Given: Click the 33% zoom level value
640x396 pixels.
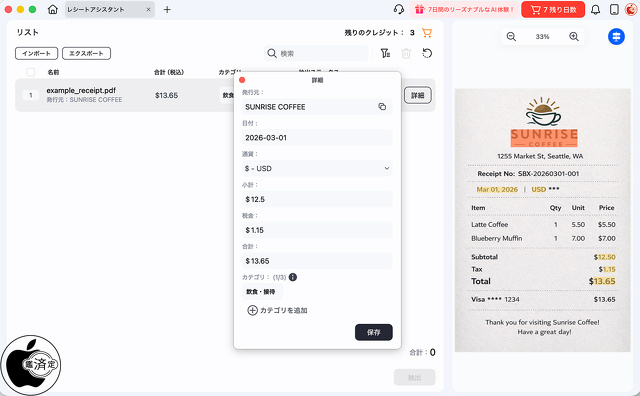Looking at the screenshot, I should [542, 37].
